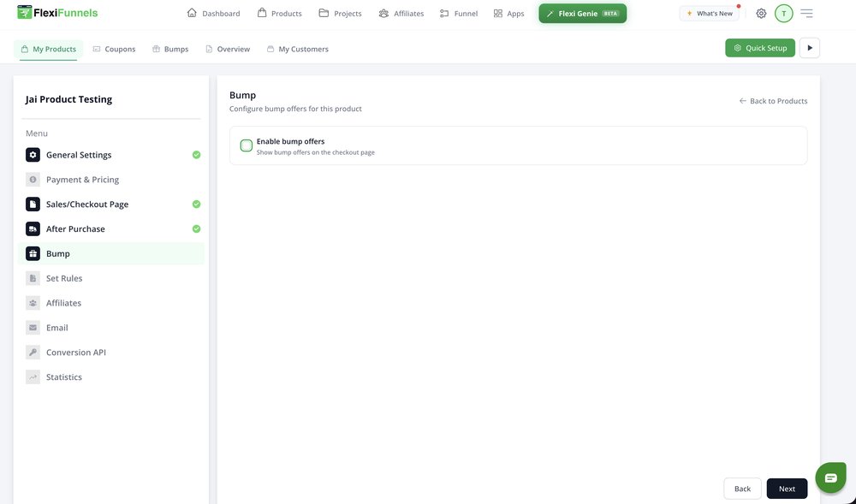Switch to the Overview tab
The height and width of the screenshot is (504, 856).
(x=228, y=49)
